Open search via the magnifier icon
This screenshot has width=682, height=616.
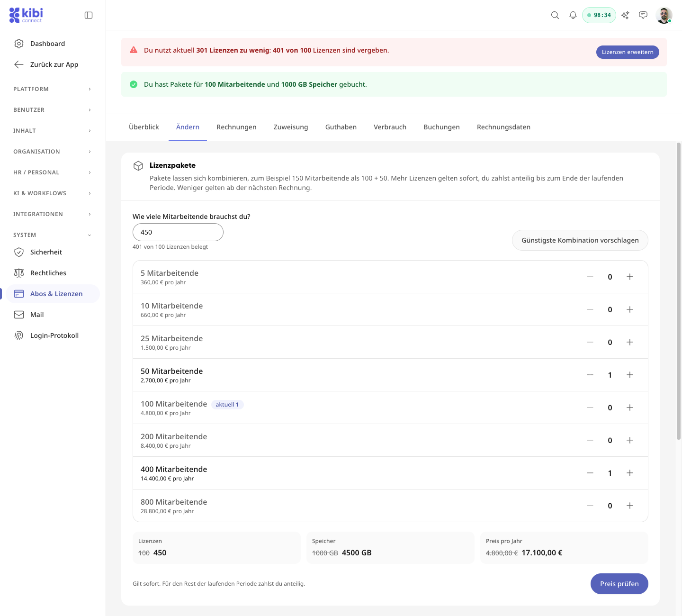[x=555, y=15]
